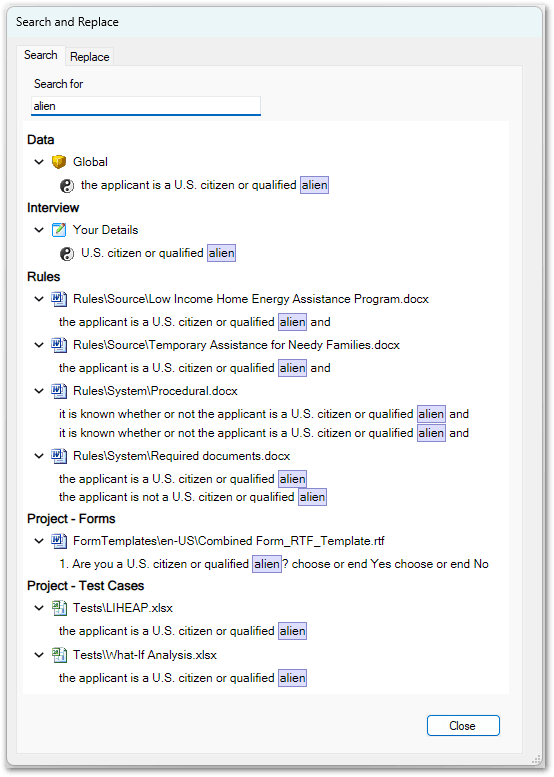Image resolution: width=554 pixels, height=777 pixels.
Task: Select the result under Tests\LIHEAP.xlsx
Action: point(182,631)
